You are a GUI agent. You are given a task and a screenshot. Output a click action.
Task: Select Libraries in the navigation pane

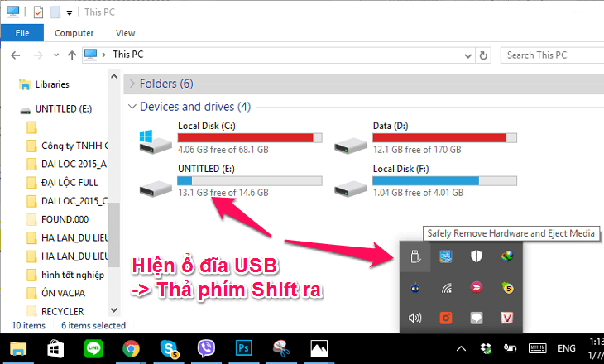pos(52,84)
